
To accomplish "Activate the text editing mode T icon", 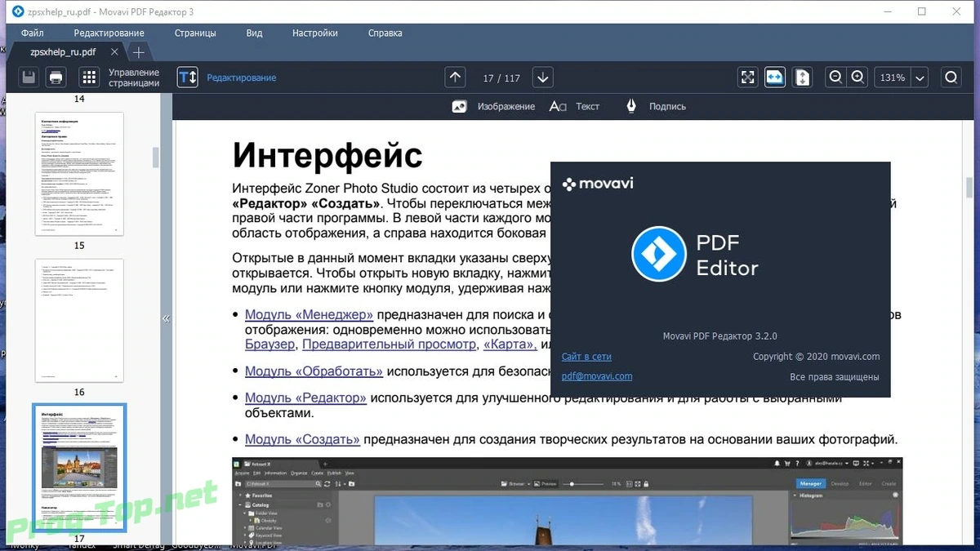I will tap(188, 78).
